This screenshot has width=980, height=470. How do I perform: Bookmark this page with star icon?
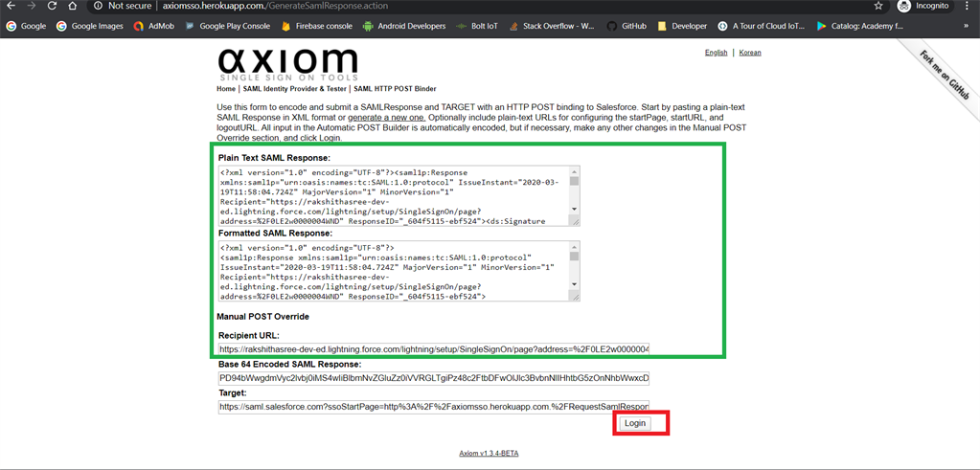tap(878, 6)
